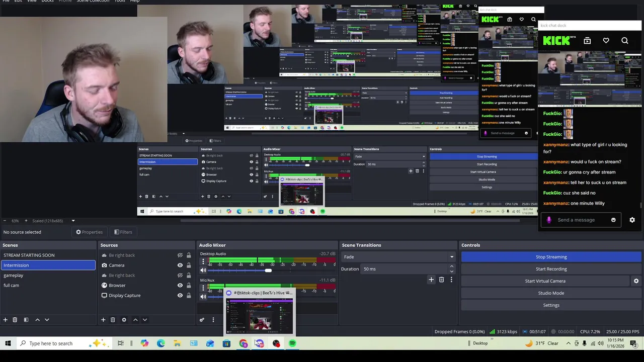Screen dimensions: 644x362
Task: Move scene down in Scenes toolbar
Action: tap(47, 320)
